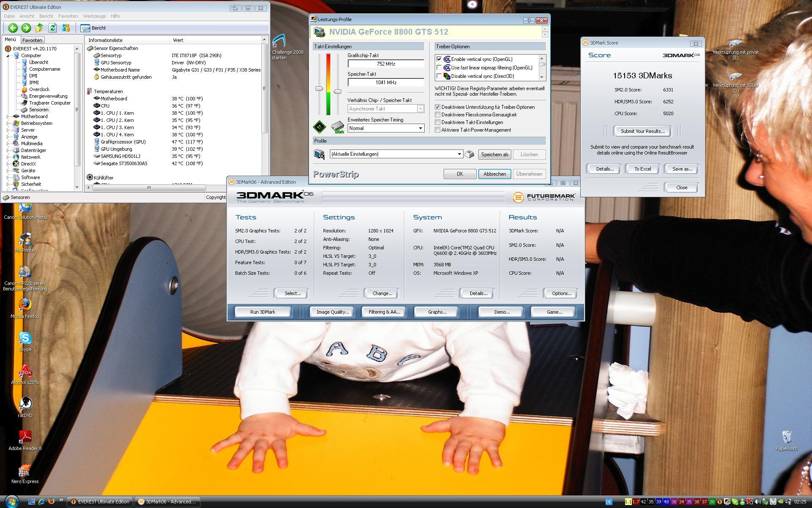812x508 pixels.
Task: Click the Abbrechen button in PowerStrip
Action: point(494,174)
